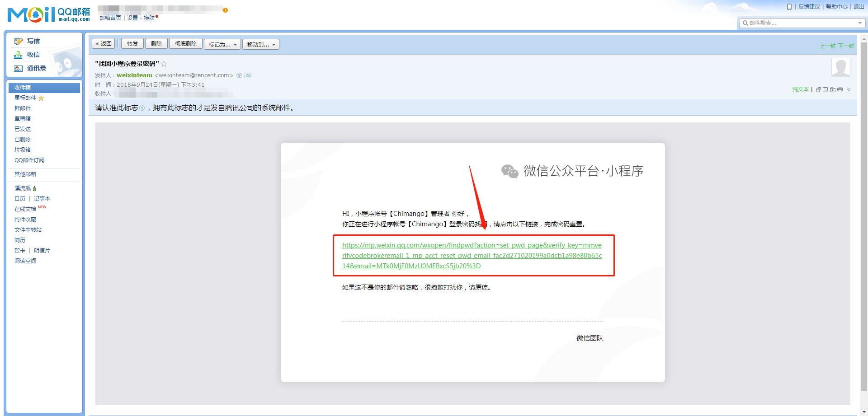Expand 其他邮箱 other mailboxes
This screenshot has height=416, width=868.
coord(25,174)
